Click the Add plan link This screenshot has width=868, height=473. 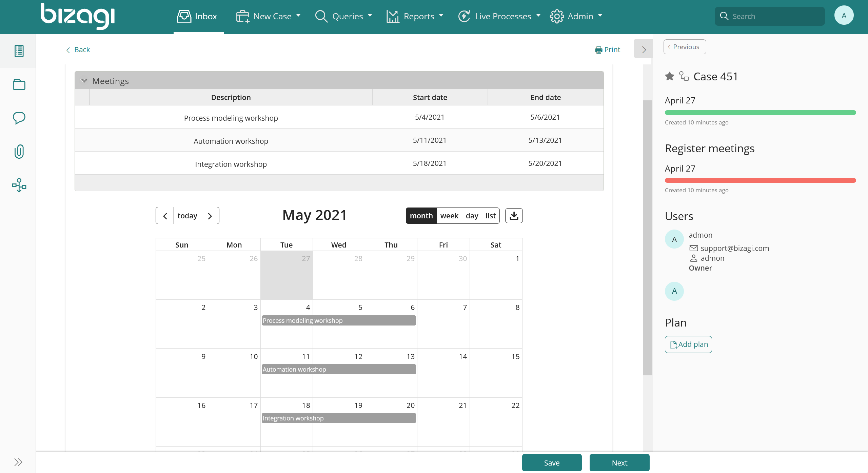(689, 344)
